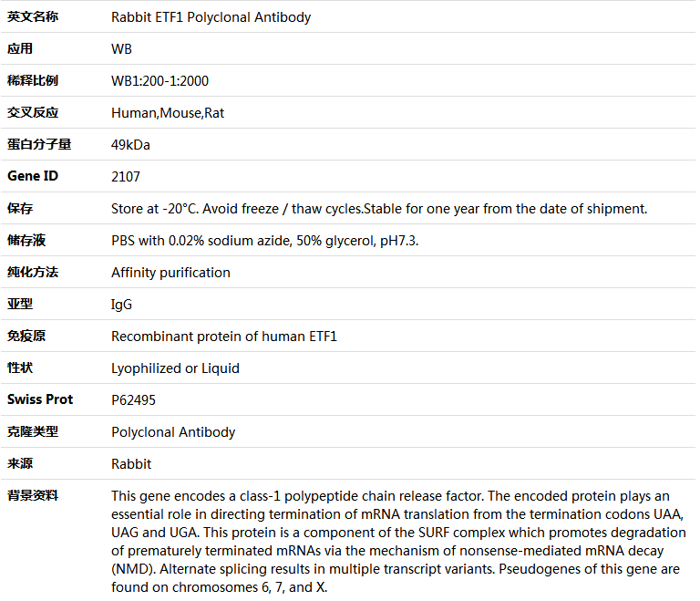The image size is (700, 601).
Task: Click the Rabbit source value
Action: (x=131, y=464)
